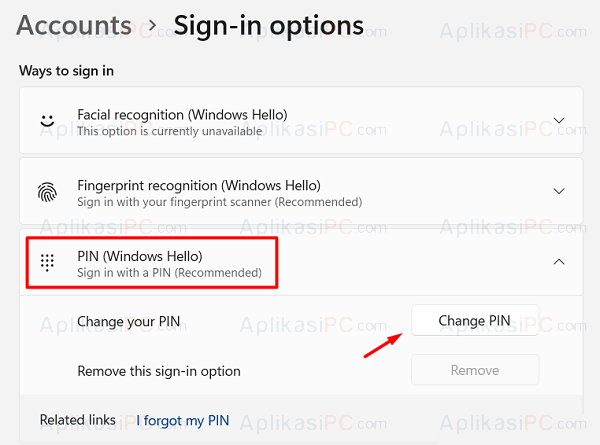Select the PIN (Windows Hello) title
600x445 pixels.
[140, 256]
